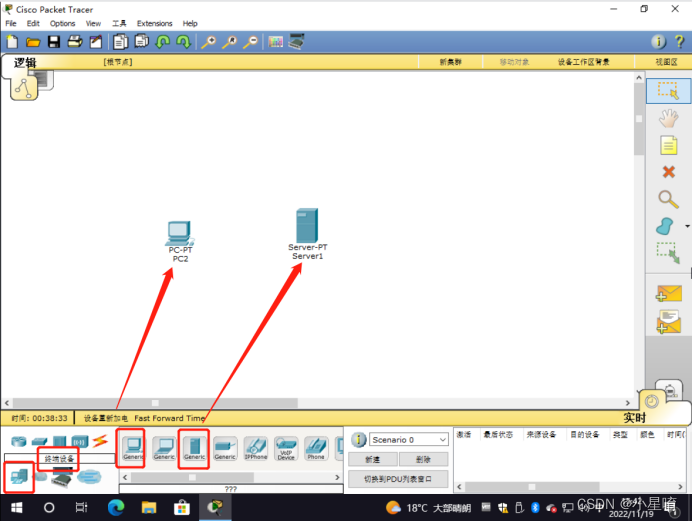Select the WAN Emulation cloud category
693x521 pixels.
click(40, 476)
